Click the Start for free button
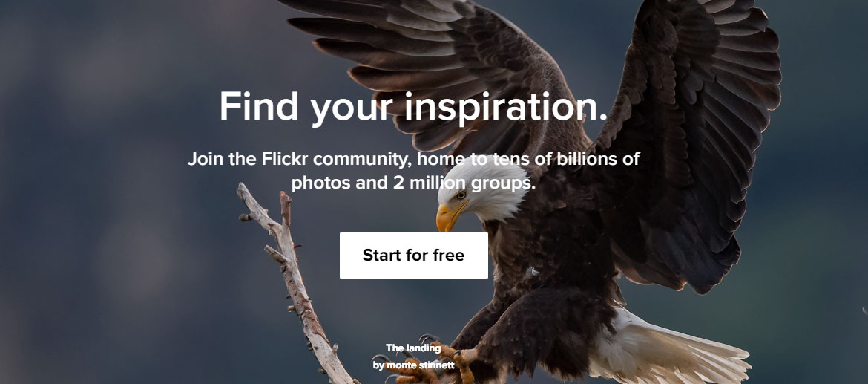This screenshot has width=868, height=384. [x=413, y=255]
